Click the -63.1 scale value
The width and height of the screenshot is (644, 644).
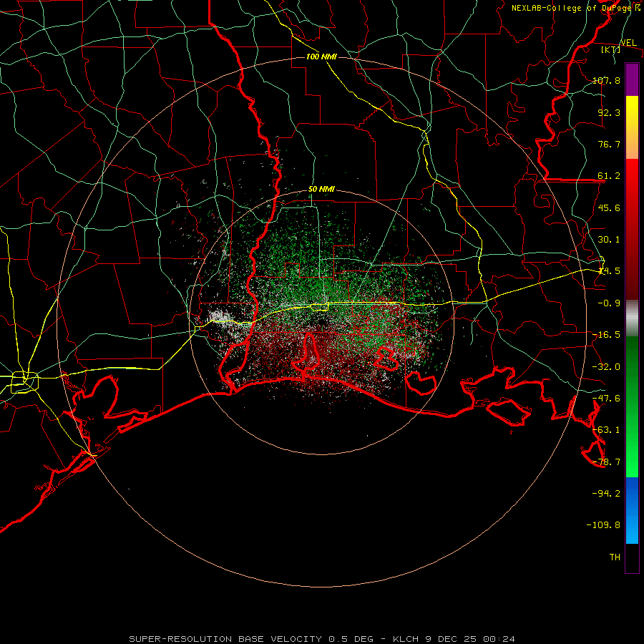(x=606, y=430)
